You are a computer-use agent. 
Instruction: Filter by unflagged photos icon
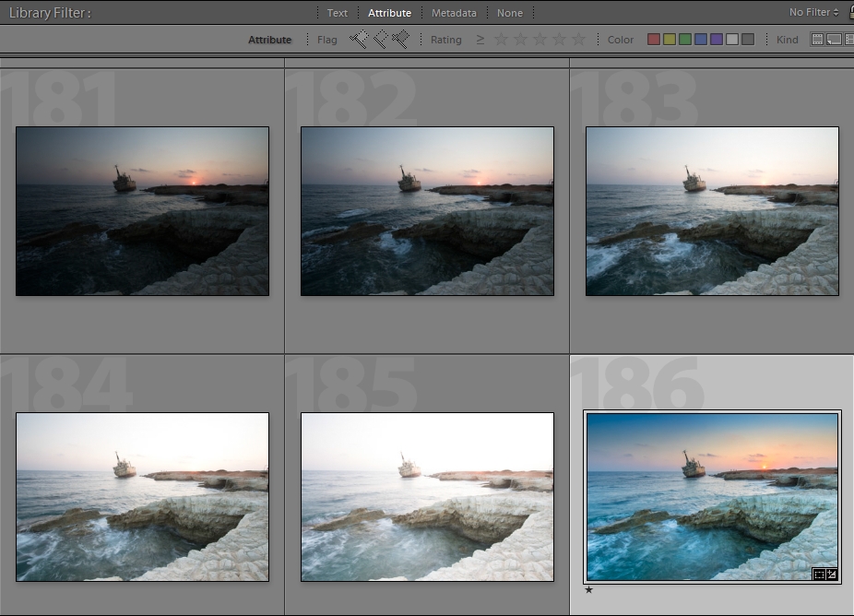pyautogui.click(x=379, y=40)
